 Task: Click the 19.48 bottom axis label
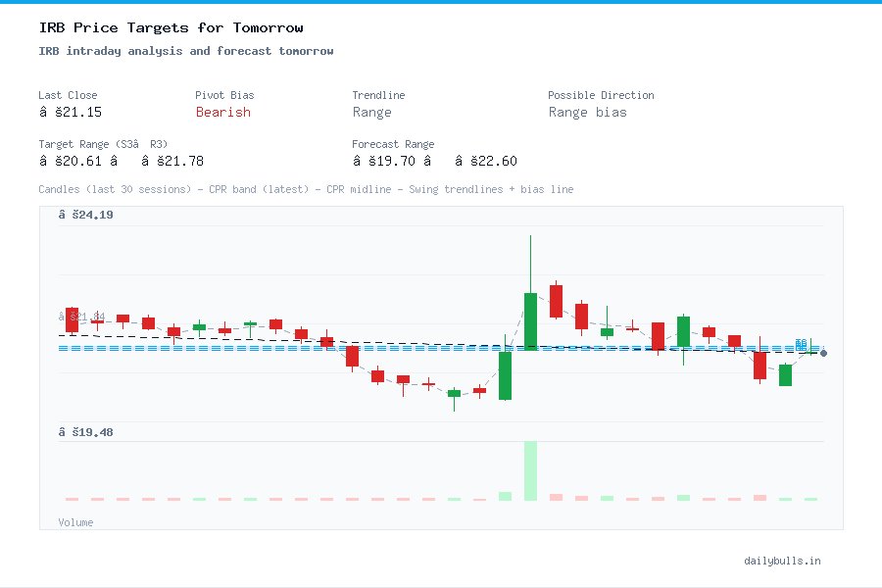pyautogui.click(x=86, y=432)
